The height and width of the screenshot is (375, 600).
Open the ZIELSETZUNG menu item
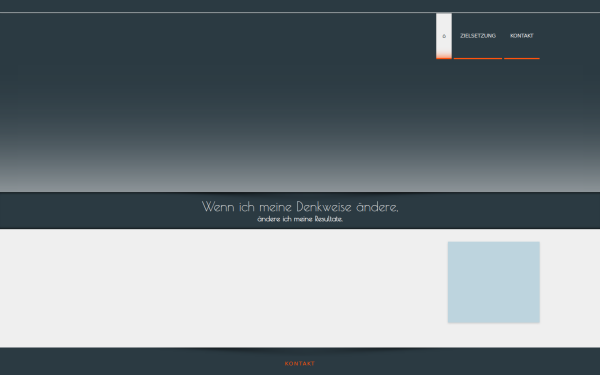pyautogui.click(x=478, y=36)
